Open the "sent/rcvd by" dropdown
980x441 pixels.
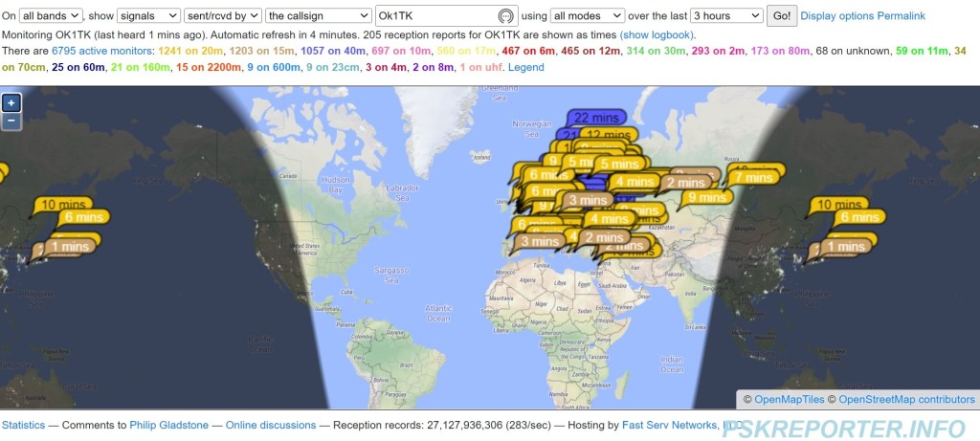coord(222,16)
